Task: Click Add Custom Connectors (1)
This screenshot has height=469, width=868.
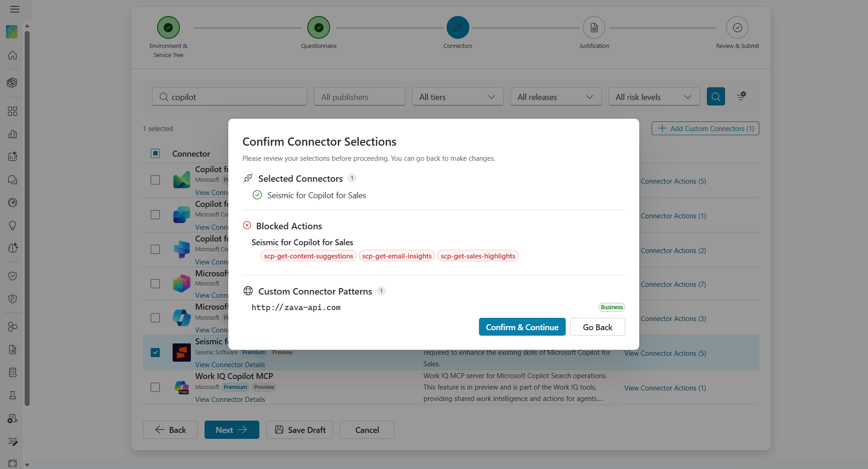Action: [705, 128]
